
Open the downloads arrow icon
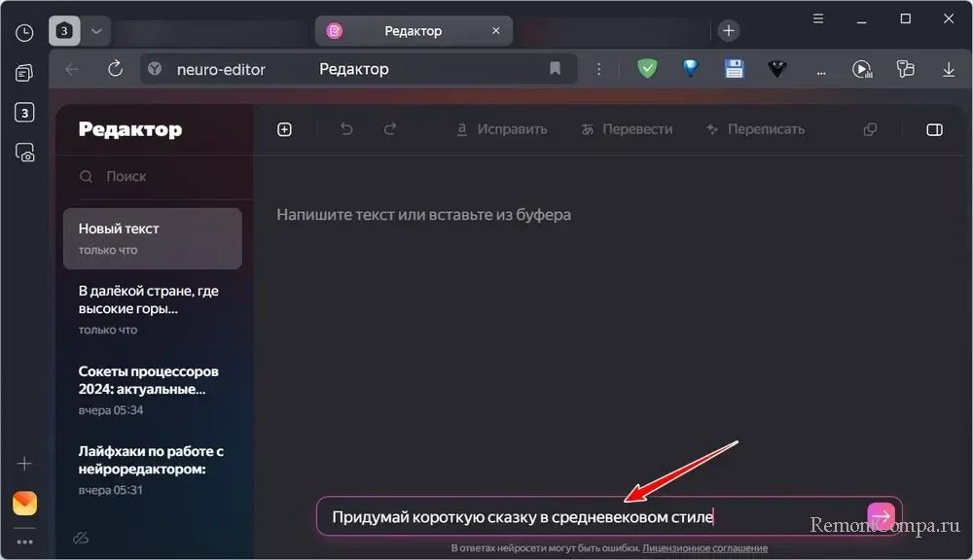click(x=949, y=69)
